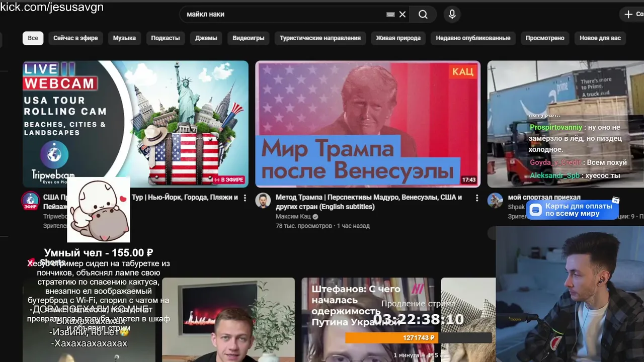Select the Джемы filter chip
The image size is (644, 362).
(x=206, y=38)
